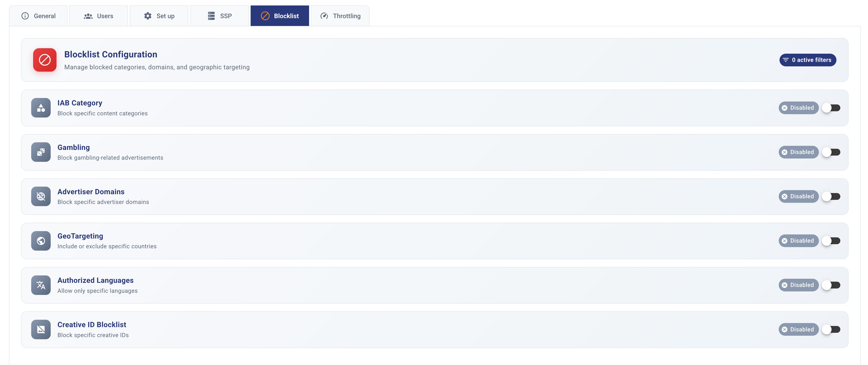868x365 pixels.
Task: Open the Set up tab
Action: (x=159, y=16)
